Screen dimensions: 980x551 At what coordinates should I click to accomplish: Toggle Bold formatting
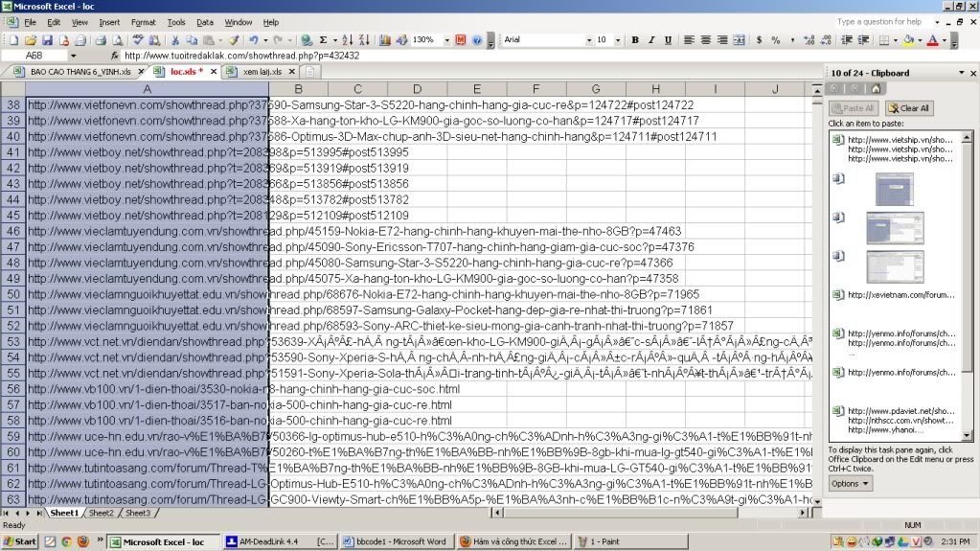tap(635, 40)
